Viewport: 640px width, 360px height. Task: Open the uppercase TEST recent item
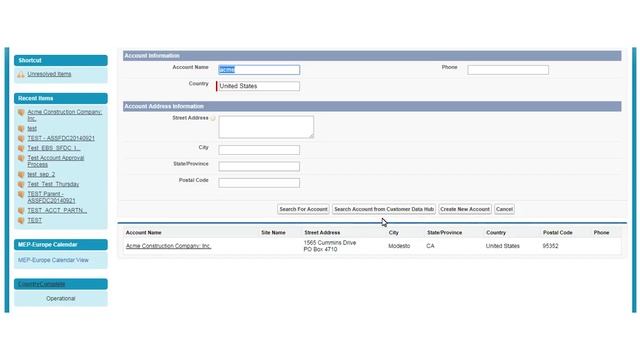pyautogui.click(x=34, y=220)
